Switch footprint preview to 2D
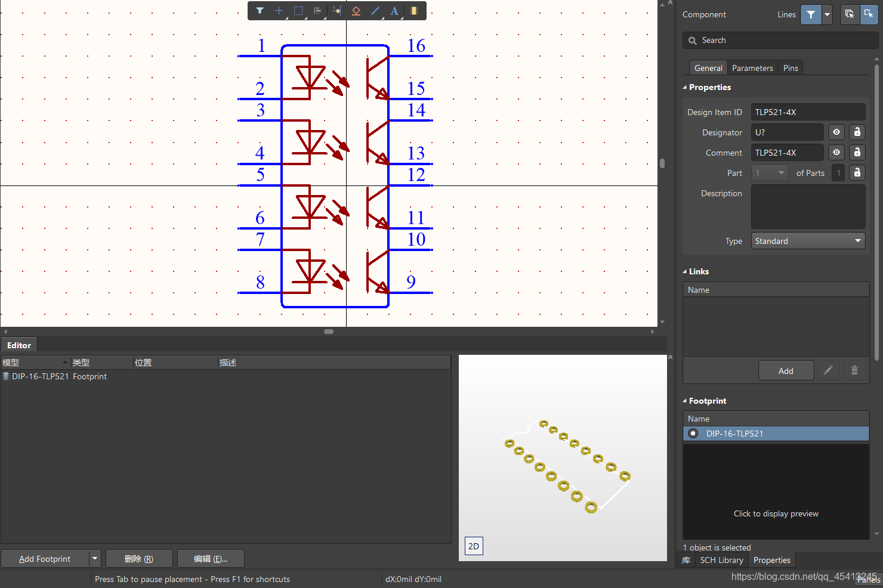 [474, 546]
